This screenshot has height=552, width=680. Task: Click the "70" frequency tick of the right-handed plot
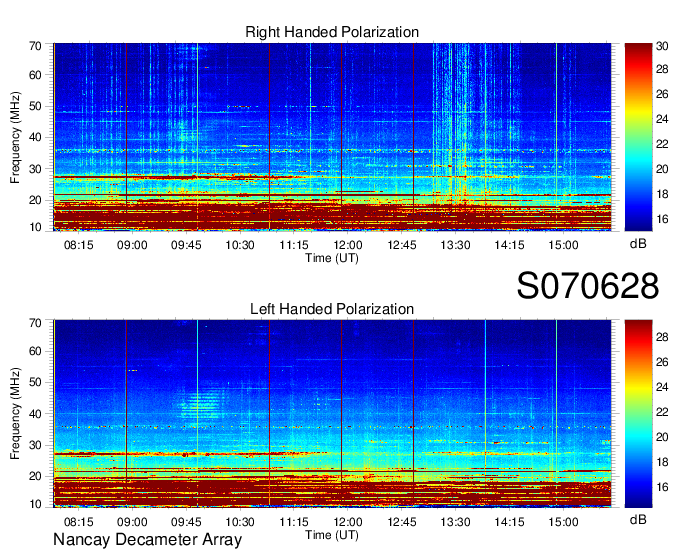click(x=35, y=46)
